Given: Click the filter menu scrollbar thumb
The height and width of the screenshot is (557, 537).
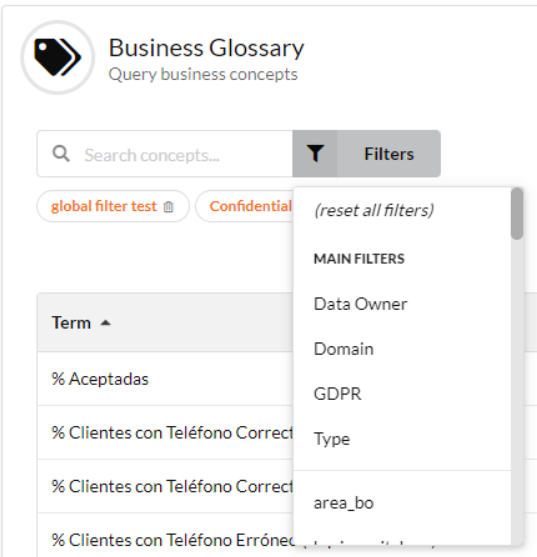Looking at the screenshot, I should click(517, 213).
